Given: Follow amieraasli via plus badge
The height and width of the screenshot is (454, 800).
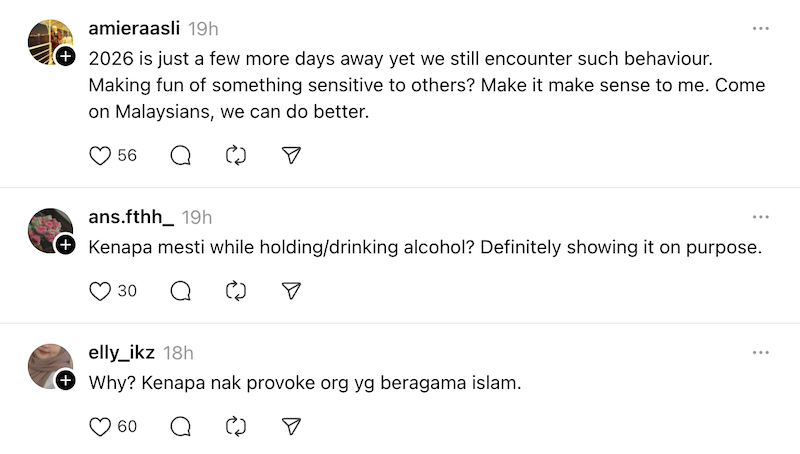Looking at the screenshot, I should pos(65,57).
